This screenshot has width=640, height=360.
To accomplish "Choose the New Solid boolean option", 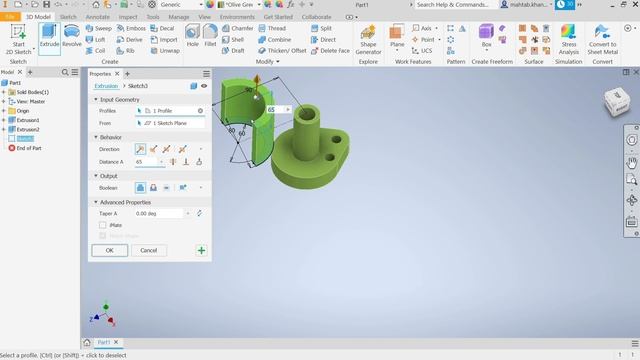I will coord(183,188).
